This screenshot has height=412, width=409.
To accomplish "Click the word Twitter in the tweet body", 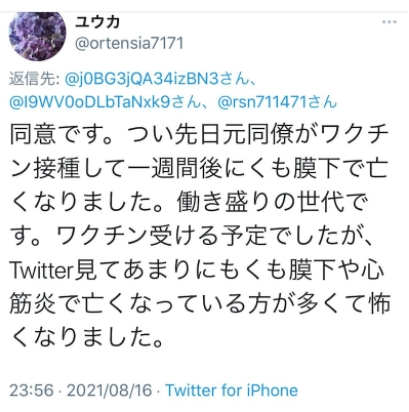I will 41,270.
